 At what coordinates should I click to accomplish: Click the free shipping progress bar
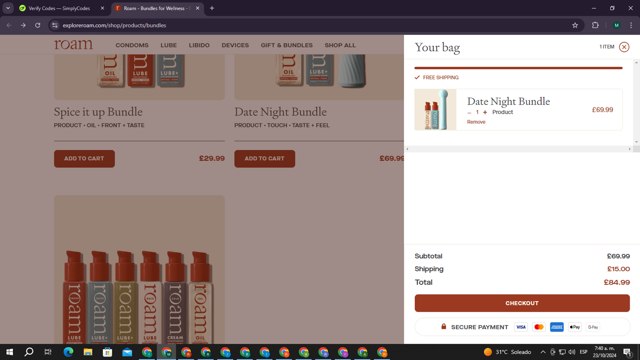point(518,68)
